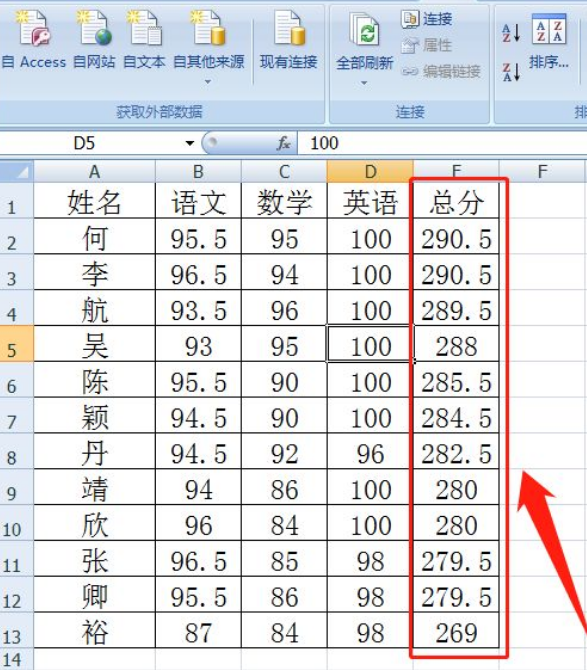Click the Sort A to Z ascending icon
The width and height of the screenshot is (587, 670).
(x=511, y=33)
